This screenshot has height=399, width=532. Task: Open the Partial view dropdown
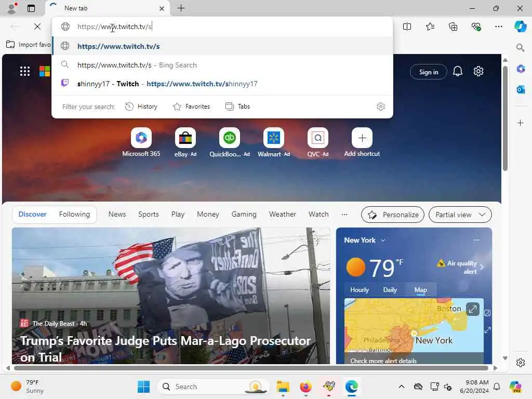pos(460,215)
